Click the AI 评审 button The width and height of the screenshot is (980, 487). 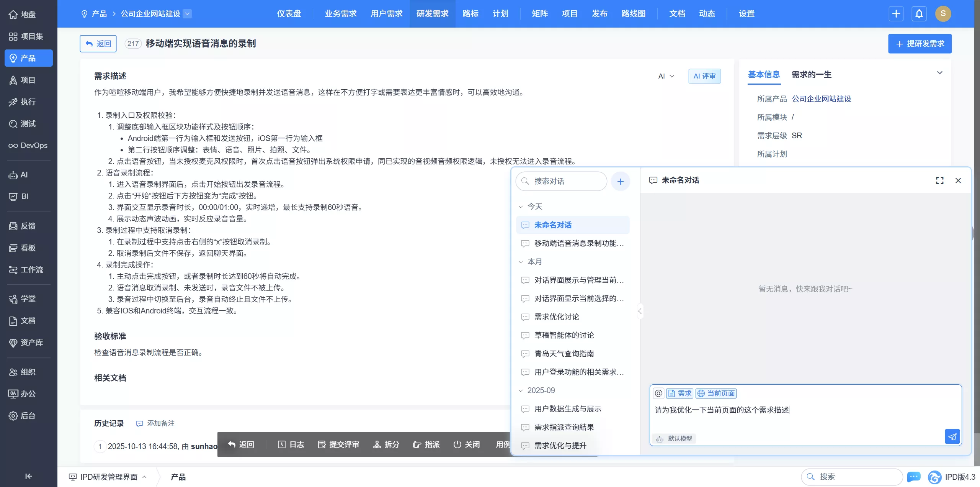pos(704,76)
